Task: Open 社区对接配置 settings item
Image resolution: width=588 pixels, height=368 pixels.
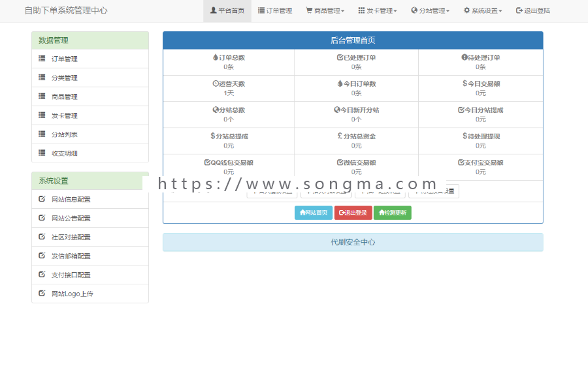Action: click(90, 237)
